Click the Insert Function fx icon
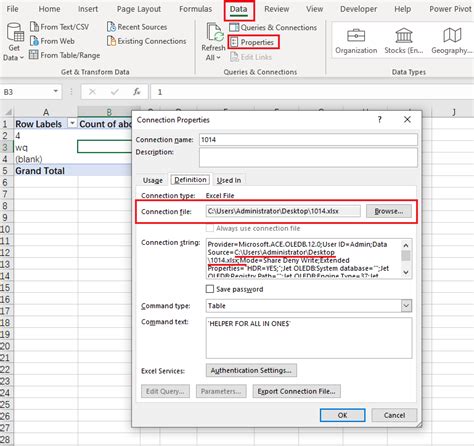Image resolution: width=474 pixels, height=446 pixels. click(x=137, y=92)
